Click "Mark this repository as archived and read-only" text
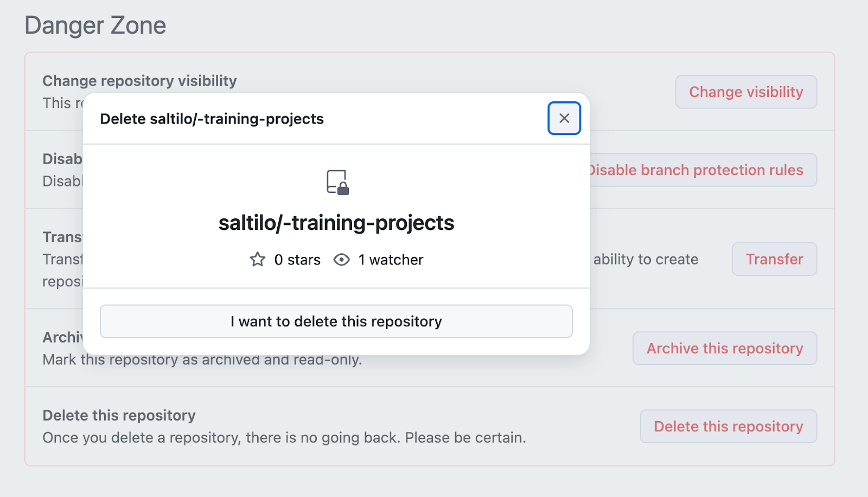The height and width of the screenshot is (497, 868). pos(203,359)
